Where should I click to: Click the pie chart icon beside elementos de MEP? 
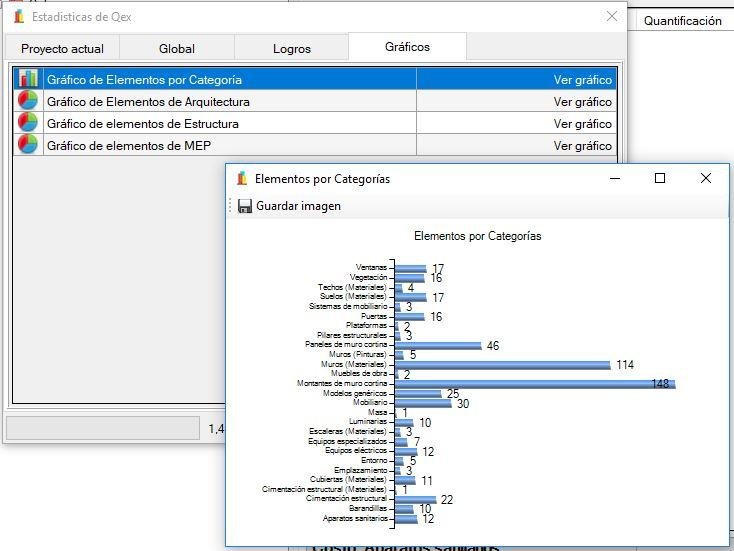28,145
